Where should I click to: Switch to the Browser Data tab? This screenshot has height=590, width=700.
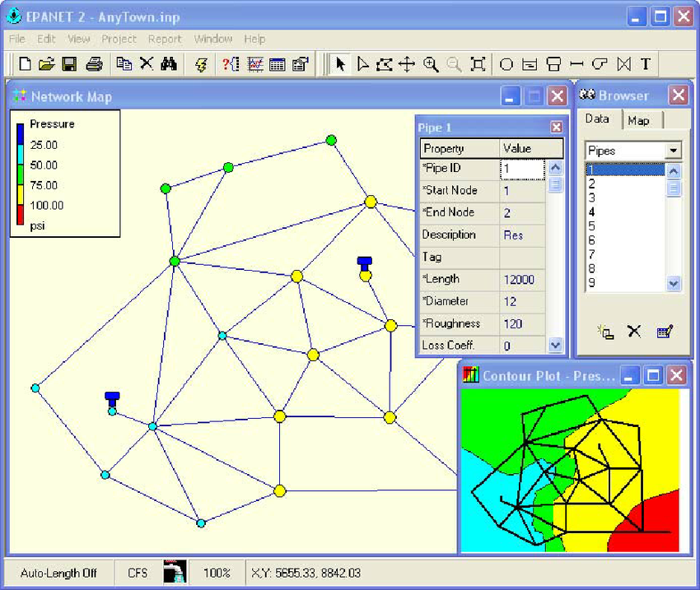(597, 119)
